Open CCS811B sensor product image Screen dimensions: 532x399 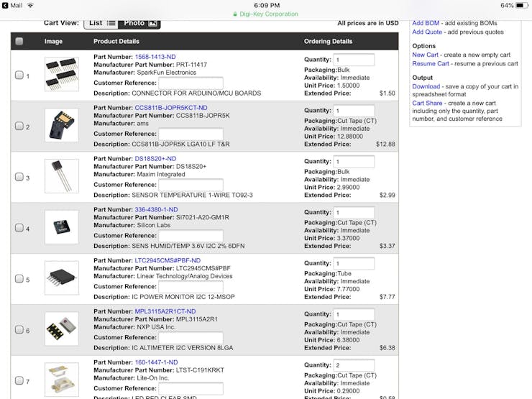pos(62,125)
